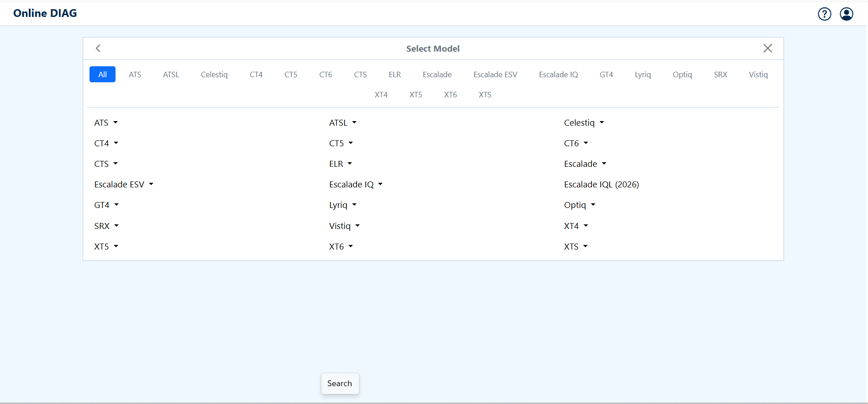Screen dimensions: 868x404
Task: Expand the XTS model dropdown in list
Action: (576, 246)
